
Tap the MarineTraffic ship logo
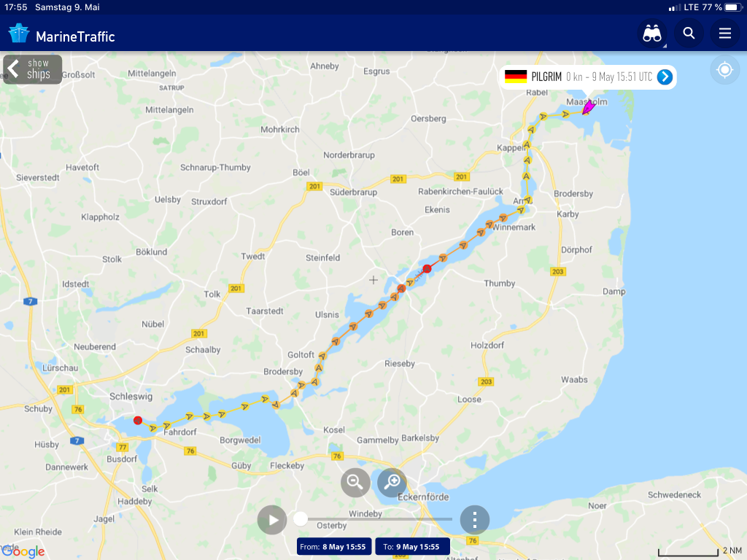coord(19,34)
